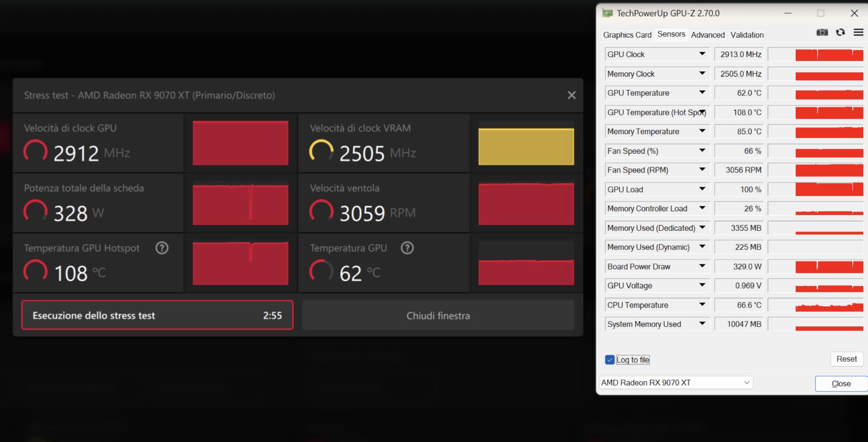Click the help icon next to Temperatura GPU
868x442 pixels.
407,248
